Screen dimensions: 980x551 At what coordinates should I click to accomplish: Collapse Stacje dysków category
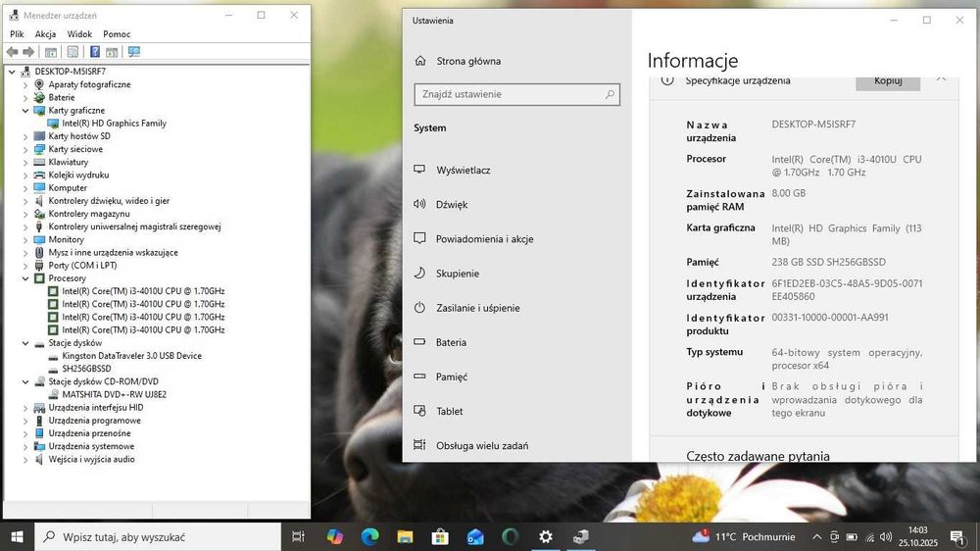[x=25, y=343]
